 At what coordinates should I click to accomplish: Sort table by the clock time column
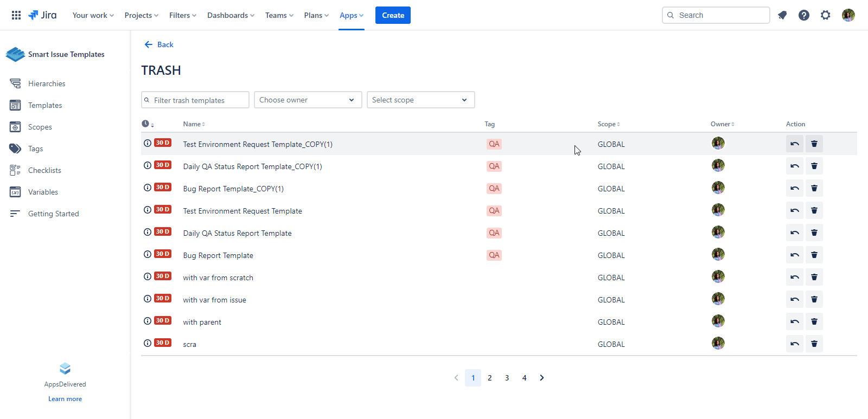tap(148, 124)
